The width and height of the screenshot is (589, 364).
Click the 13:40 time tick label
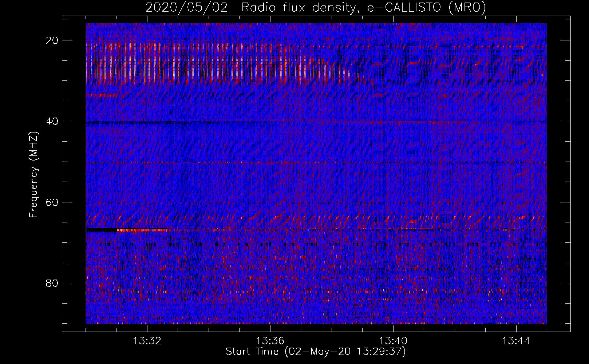coord(393,341)
